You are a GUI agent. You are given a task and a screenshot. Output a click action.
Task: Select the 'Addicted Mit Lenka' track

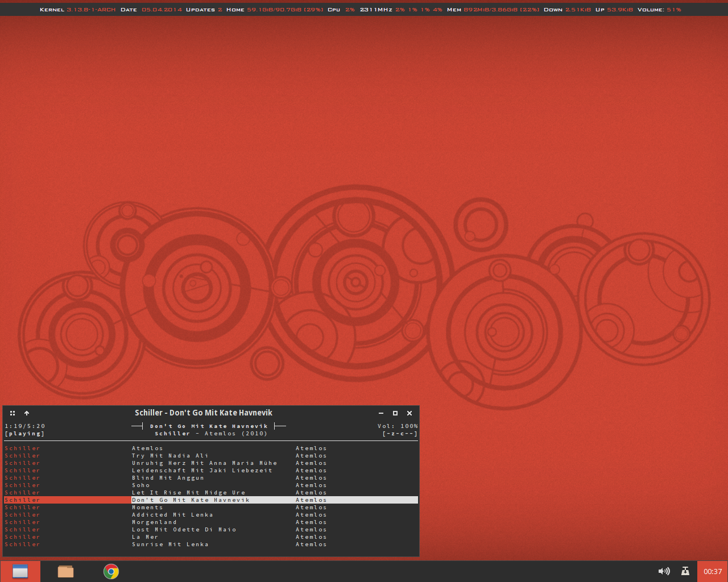click(211, 515)
